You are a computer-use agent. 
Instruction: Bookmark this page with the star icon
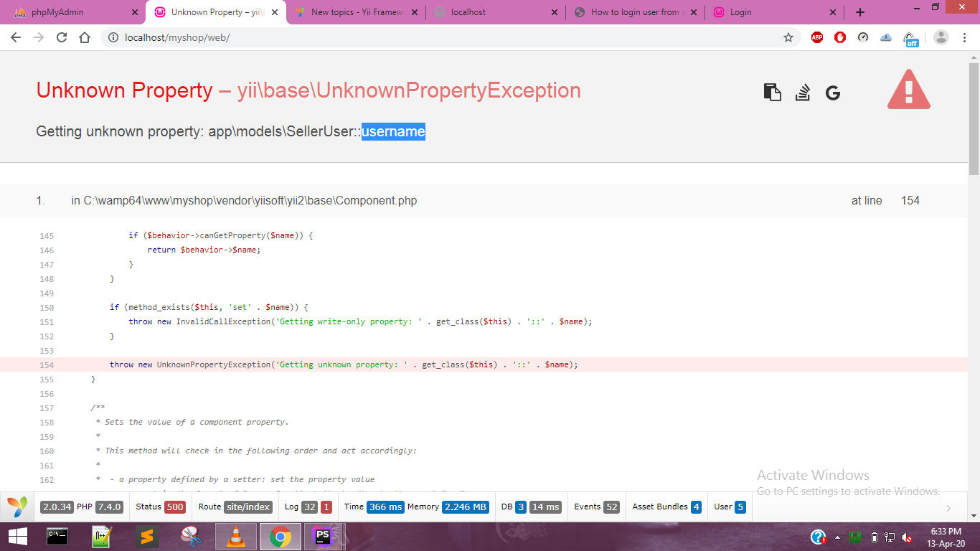click(788, 37)
